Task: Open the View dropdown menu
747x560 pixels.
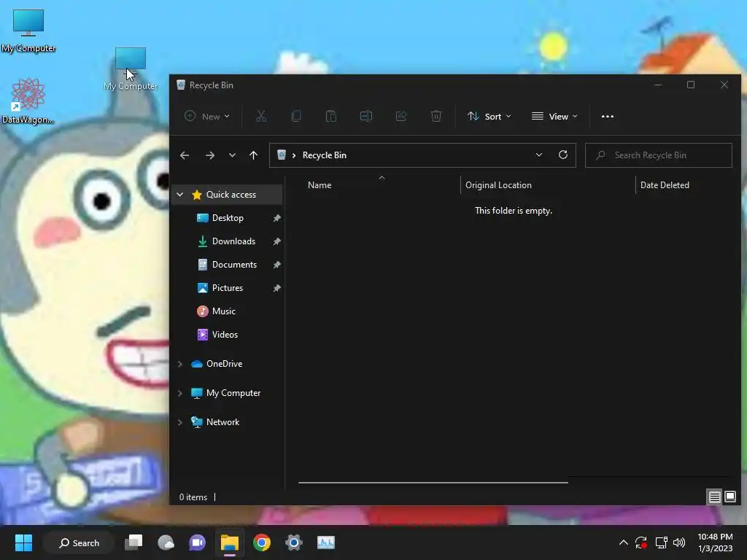Action: [x=554, y=116]
